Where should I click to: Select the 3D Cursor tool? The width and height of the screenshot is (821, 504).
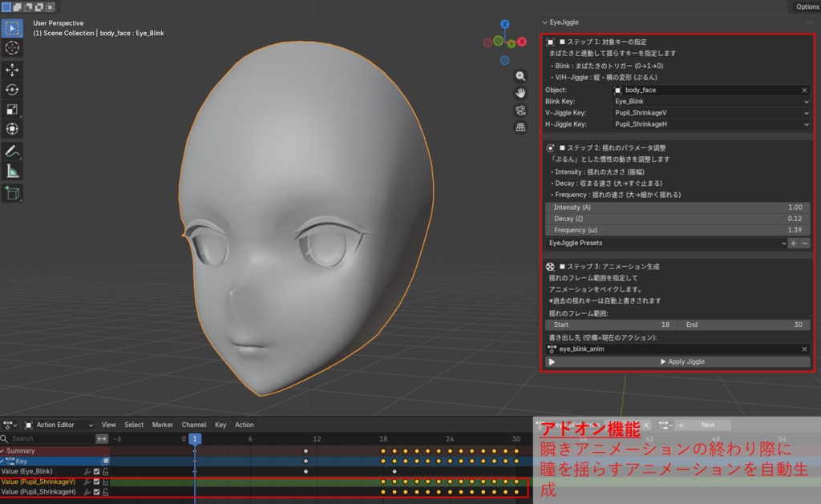(x=11, y=48)
